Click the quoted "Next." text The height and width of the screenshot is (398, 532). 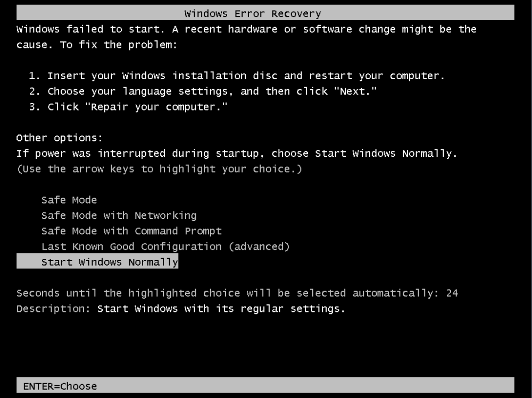tap(355, 91)
